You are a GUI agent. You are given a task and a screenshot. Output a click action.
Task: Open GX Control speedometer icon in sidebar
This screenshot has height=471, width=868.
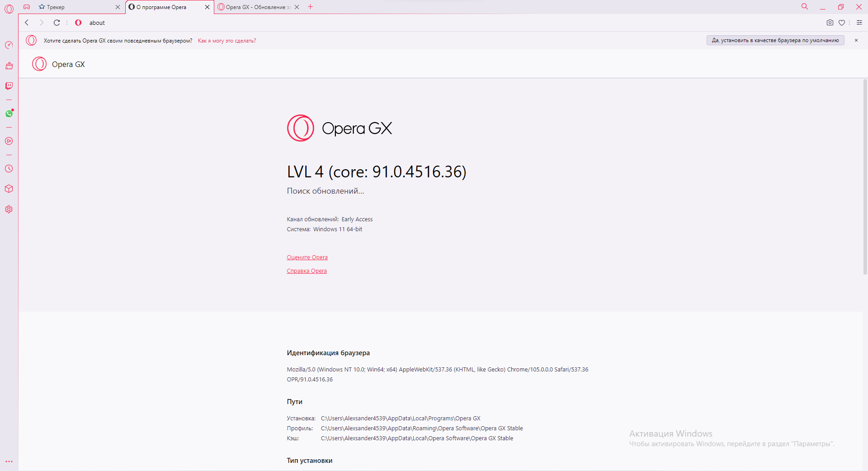point(9,45)
